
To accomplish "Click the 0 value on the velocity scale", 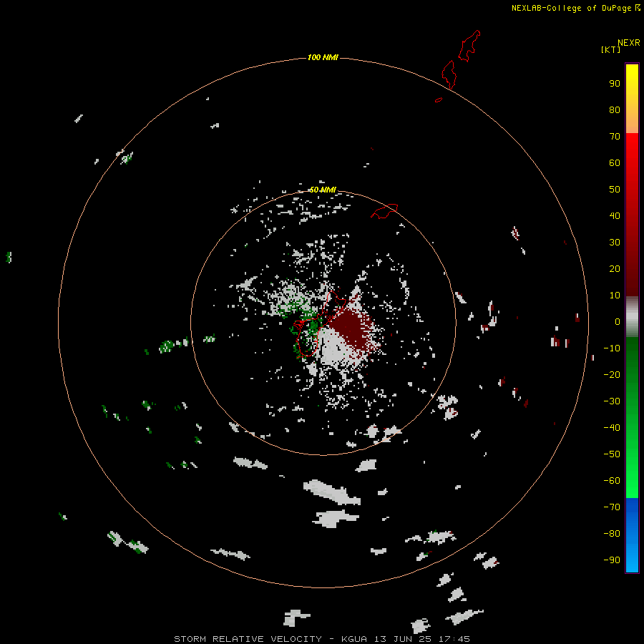I will click(x=618, y=321).
